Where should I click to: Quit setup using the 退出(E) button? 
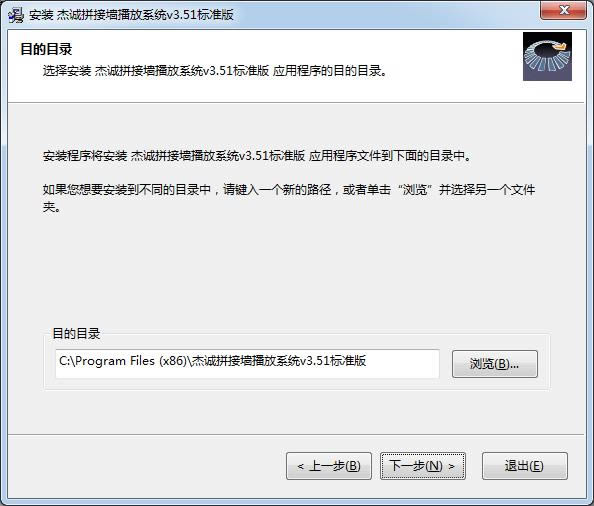coord(525,466)
